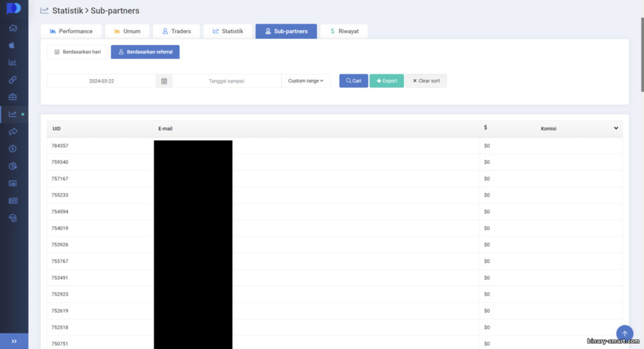Select UID 784357
Screen dimensions: 644x349
tap(60, 146)
